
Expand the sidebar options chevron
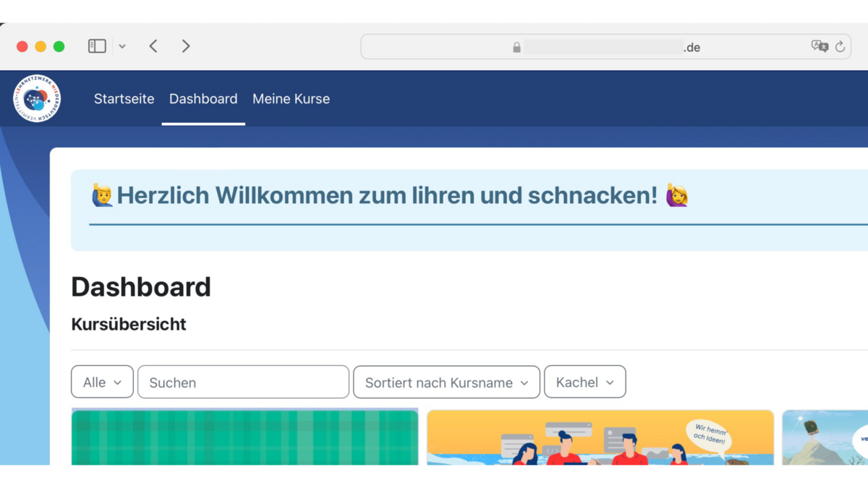pos(122,46)
